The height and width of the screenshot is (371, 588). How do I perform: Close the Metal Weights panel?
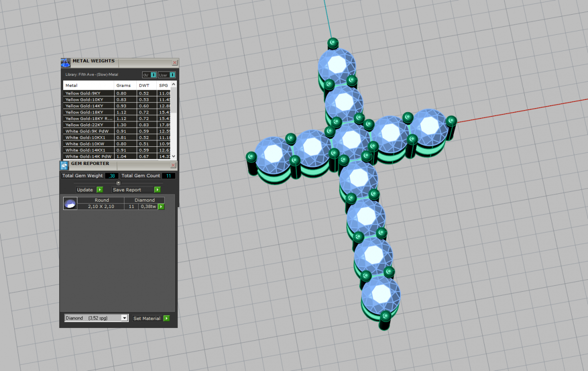click(x=175, y=63)
